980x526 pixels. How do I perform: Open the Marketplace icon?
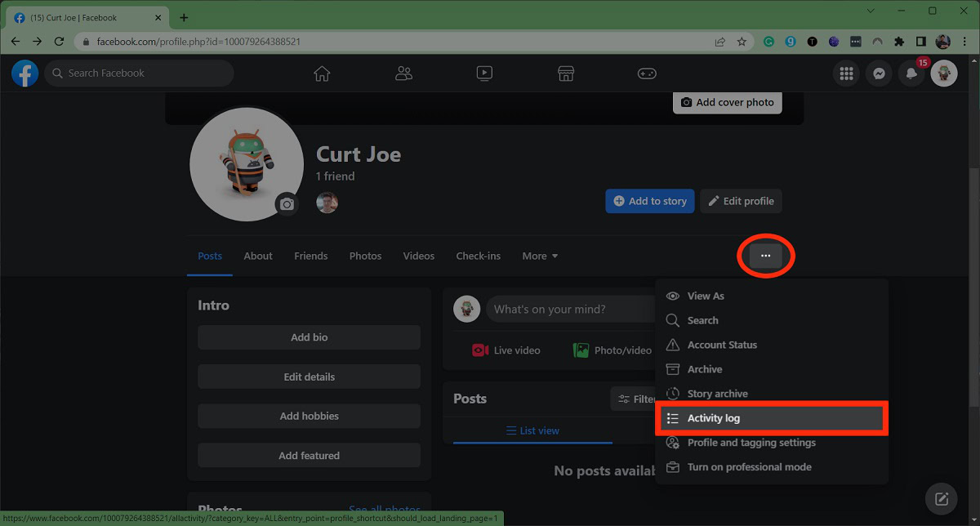point(566,74)
